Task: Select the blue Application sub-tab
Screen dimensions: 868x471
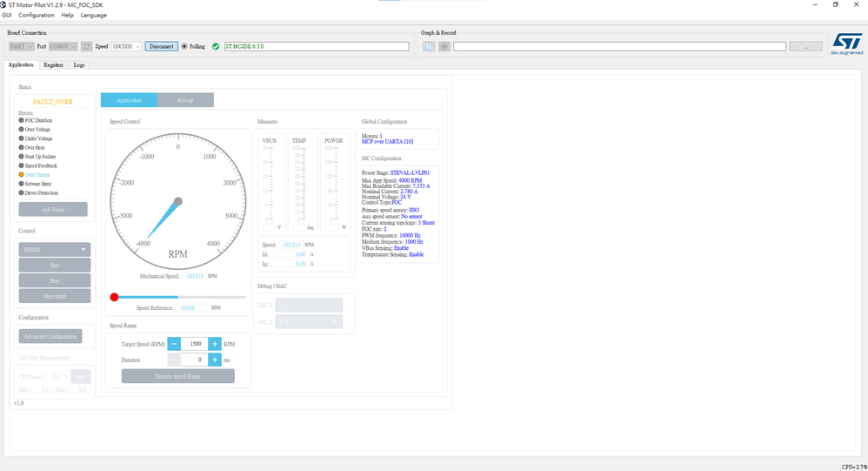Action: tap(129, 100)
